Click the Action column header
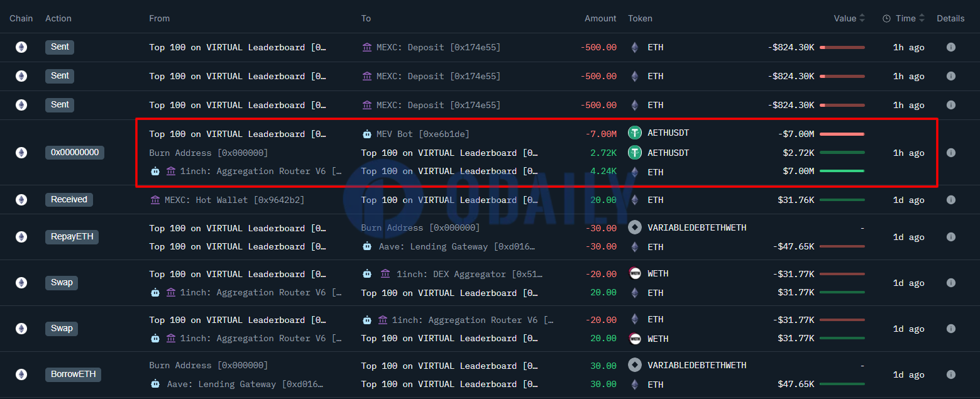Screen dimensions: 980x399 click(x=58, y=18)
